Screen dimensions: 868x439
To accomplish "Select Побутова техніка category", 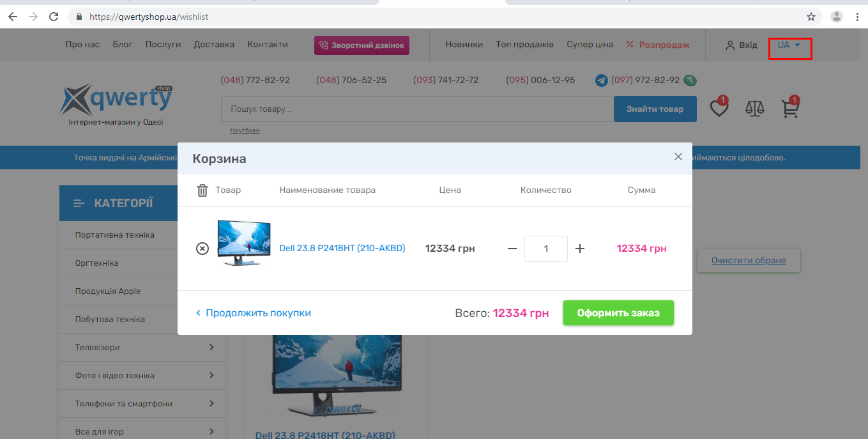I will pyautogui.click(x=110, y=320).
